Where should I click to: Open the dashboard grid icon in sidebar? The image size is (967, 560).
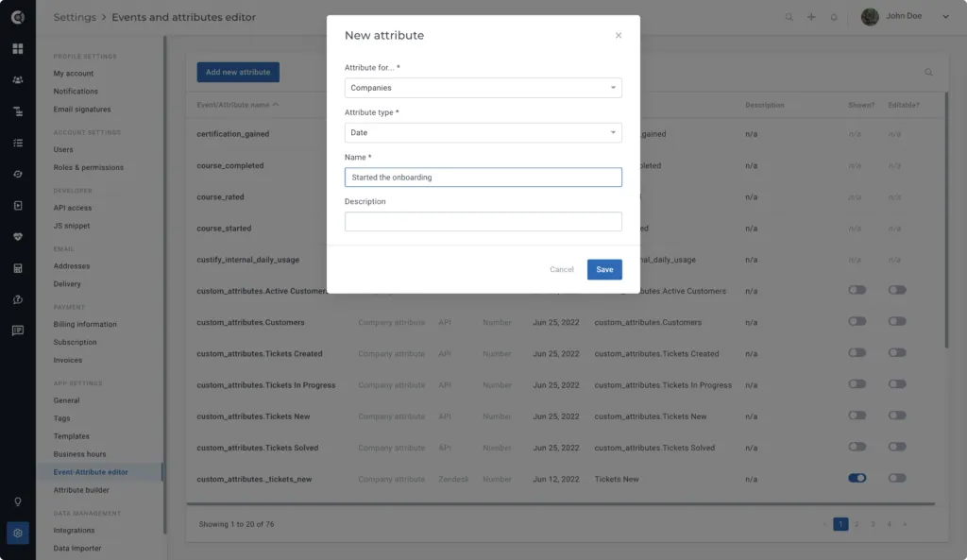[18, 49]
